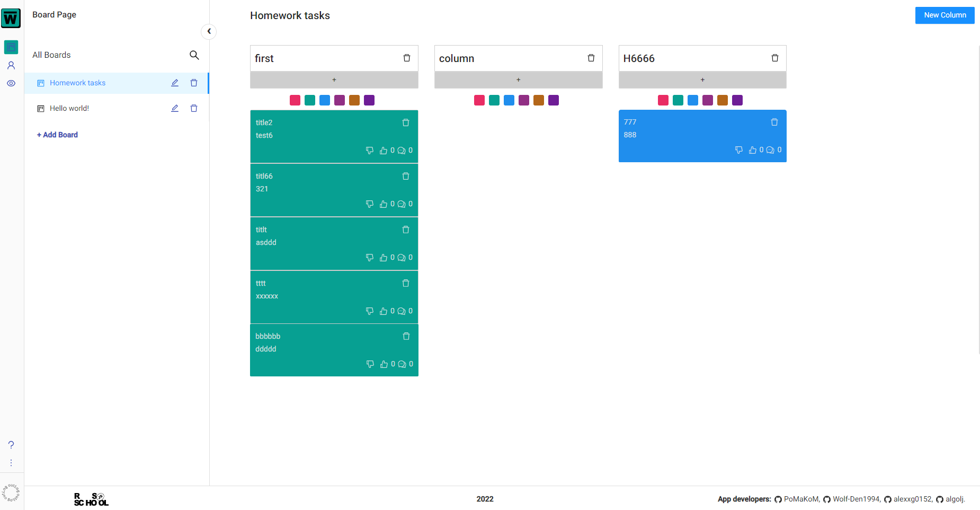Add a card to the H6666 column
This screenshot has height=510, width=980.
702,80
